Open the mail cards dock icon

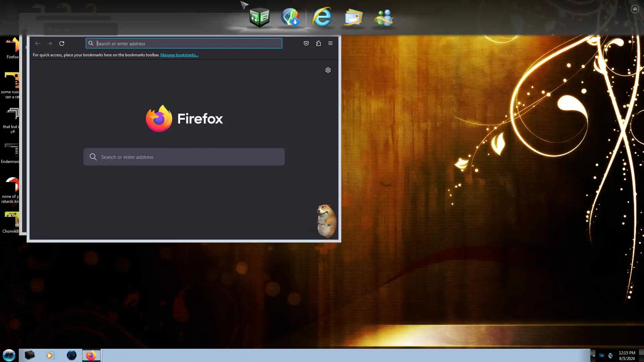[x=354, y=17]
